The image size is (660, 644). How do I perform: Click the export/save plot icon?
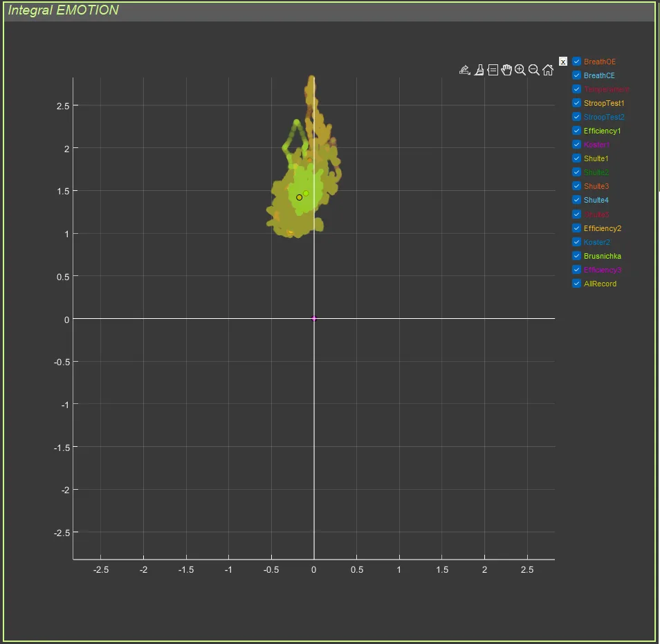pos(465,70)
